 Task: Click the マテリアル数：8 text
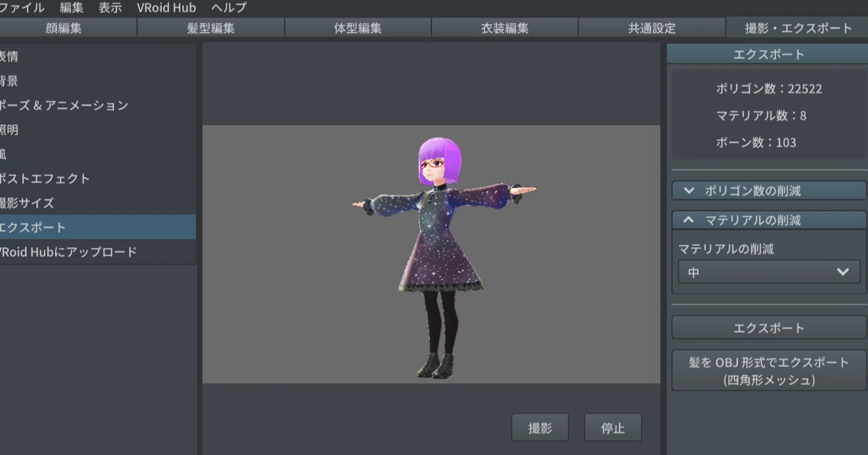[761, 116]
